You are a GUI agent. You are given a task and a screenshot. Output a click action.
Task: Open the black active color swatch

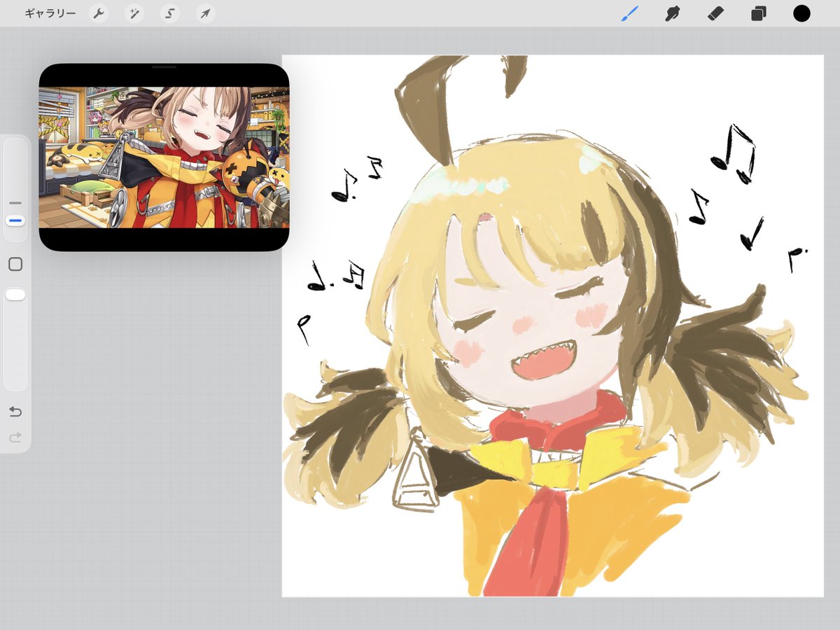(x=801, y=13)
